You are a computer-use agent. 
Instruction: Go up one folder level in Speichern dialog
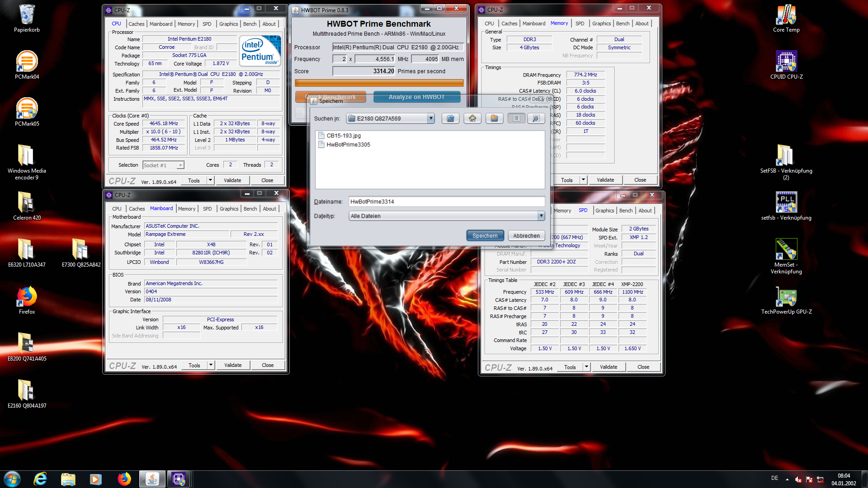point(450,118)
